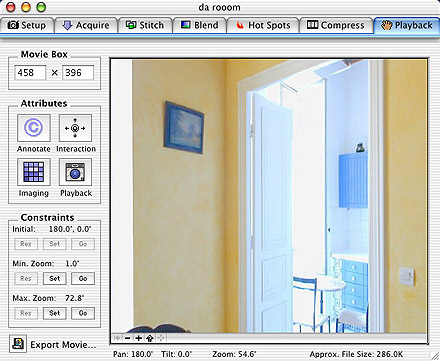Click the Export Movie icon
The height and width of the screenshot is (361, 440).
(x=18, y=344)
